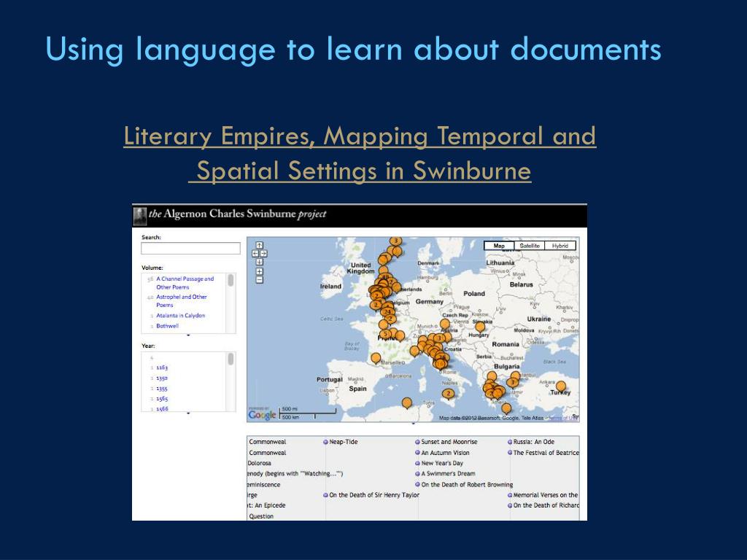747x560 pixels.
Task: Click the map marker near Marseille
Action: [376, 358]
